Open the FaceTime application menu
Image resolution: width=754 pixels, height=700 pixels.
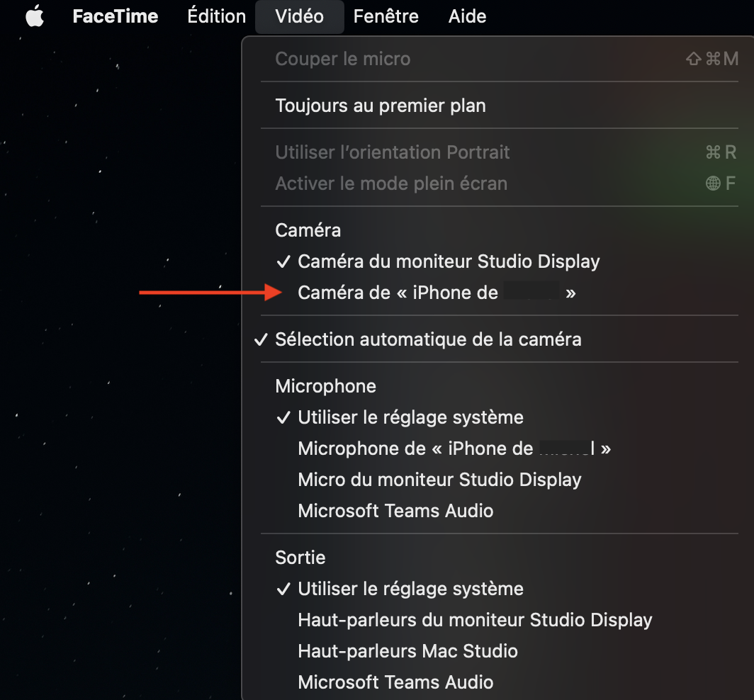coord(116,16)
